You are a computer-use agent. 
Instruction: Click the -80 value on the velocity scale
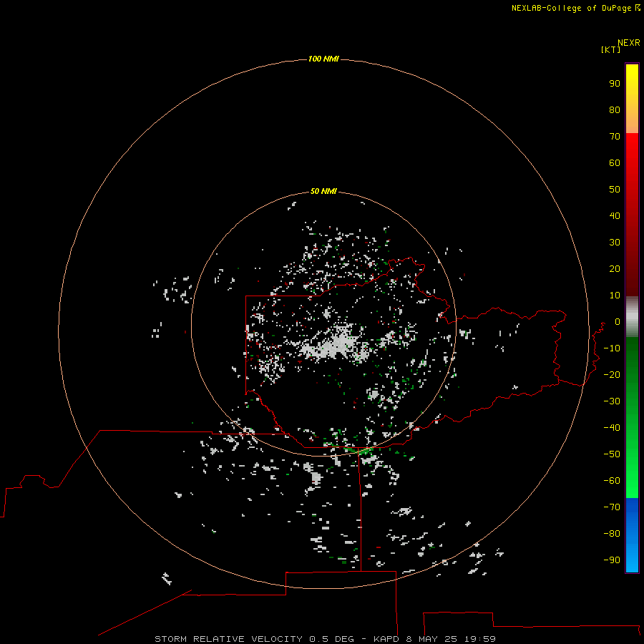pos(612,534)
